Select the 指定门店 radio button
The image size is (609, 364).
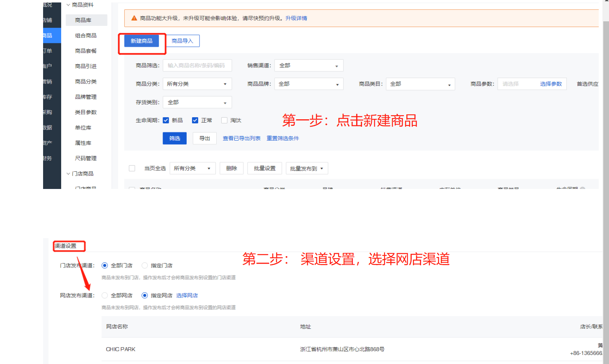144,266
